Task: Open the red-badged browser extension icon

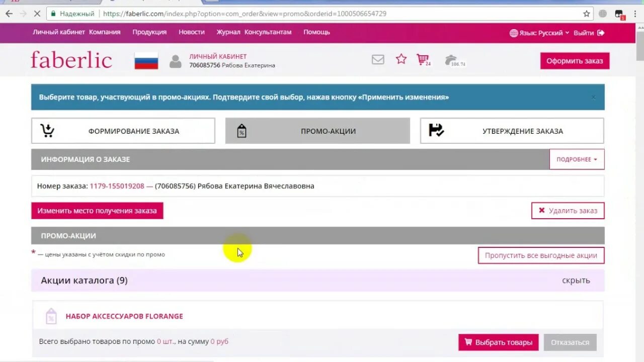Action: 619,14
